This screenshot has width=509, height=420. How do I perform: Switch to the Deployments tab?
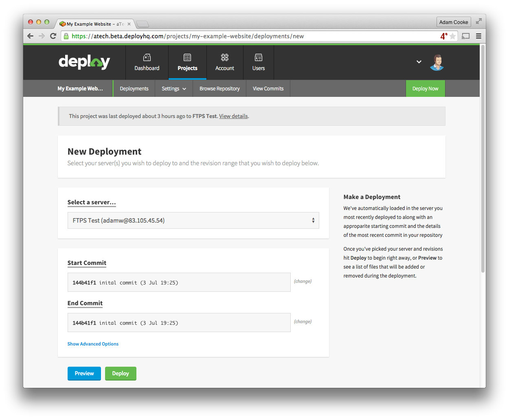[134, 88]
